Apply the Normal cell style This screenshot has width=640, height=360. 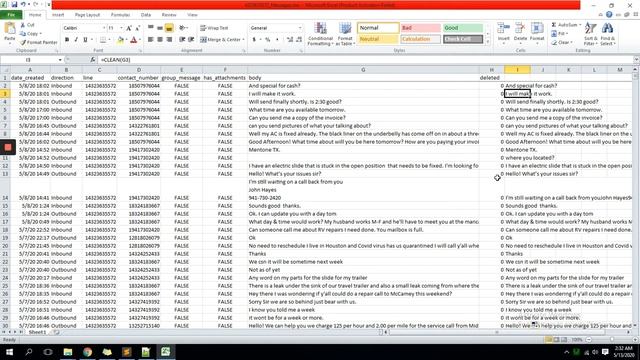378,28
